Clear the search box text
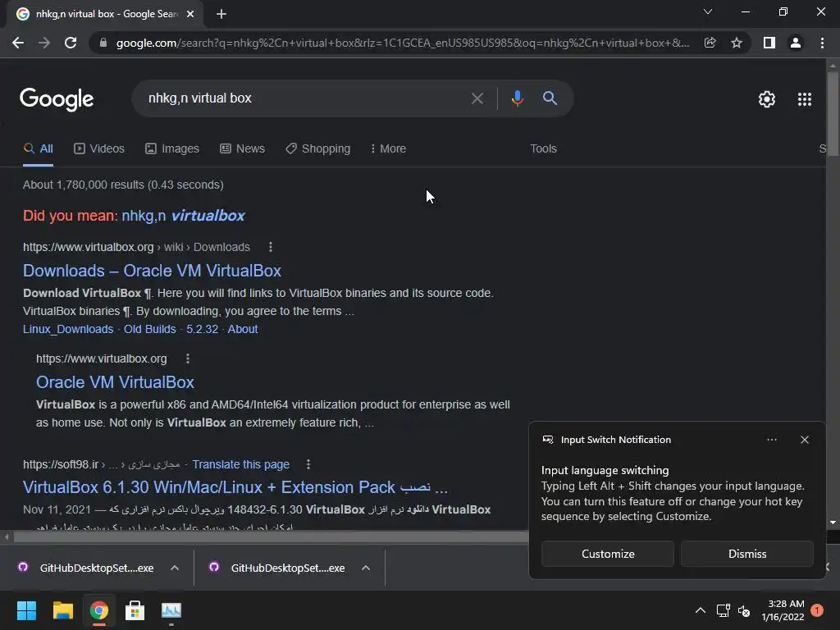Screen dimensions: 840x630 pos(477,98)
